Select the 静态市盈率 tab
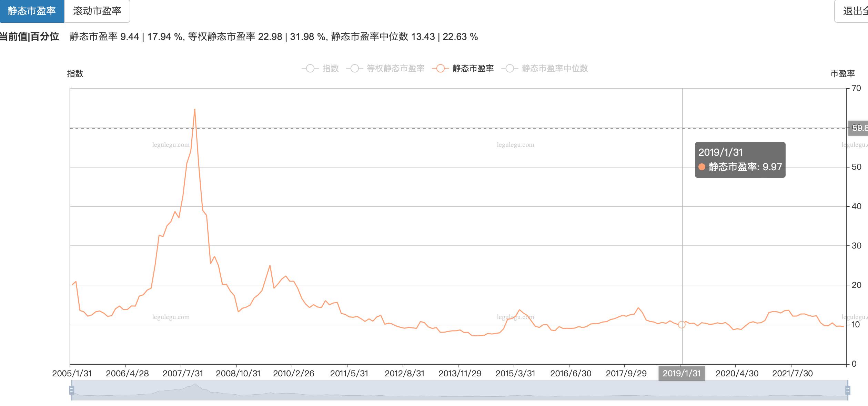868x406 pixels. (32, 11)
